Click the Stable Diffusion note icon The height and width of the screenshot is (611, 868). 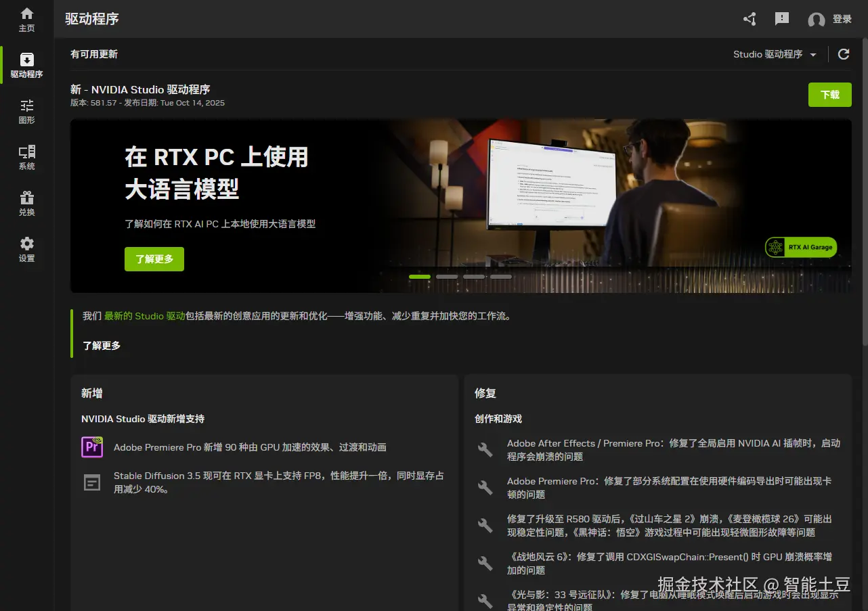[92, 482]
